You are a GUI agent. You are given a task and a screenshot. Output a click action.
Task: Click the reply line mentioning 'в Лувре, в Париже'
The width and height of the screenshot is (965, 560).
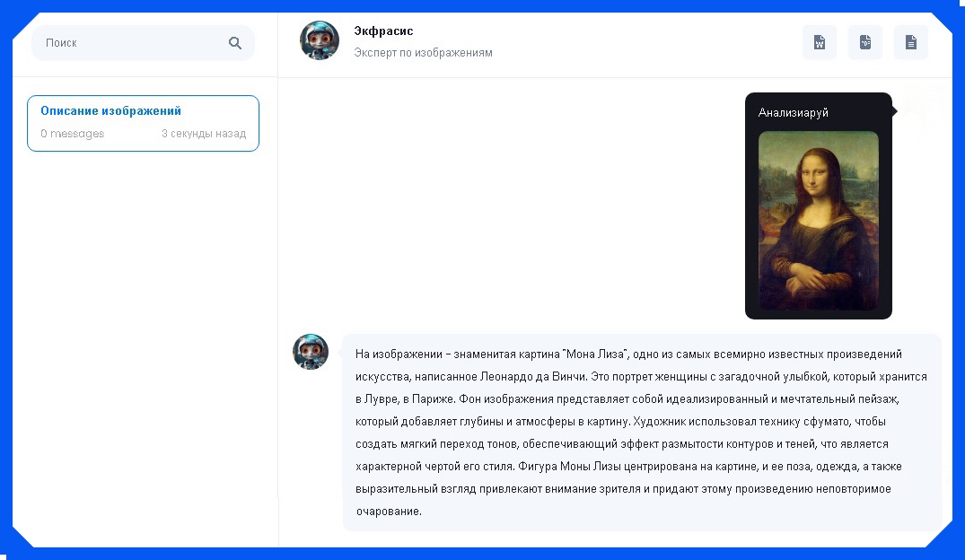[x=627, y=398]
